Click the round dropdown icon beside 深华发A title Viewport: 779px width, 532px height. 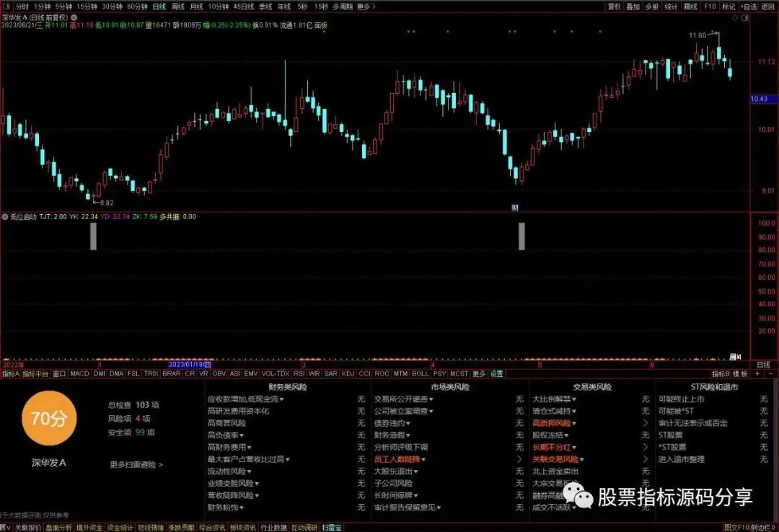tap(74, 17)
